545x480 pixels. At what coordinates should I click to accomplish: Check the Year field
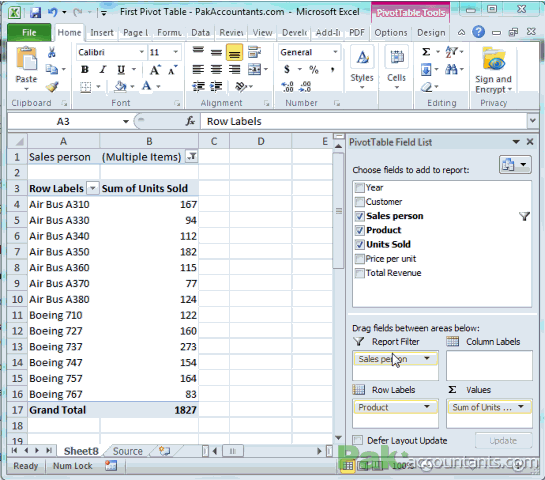click(x=359, y=188)
